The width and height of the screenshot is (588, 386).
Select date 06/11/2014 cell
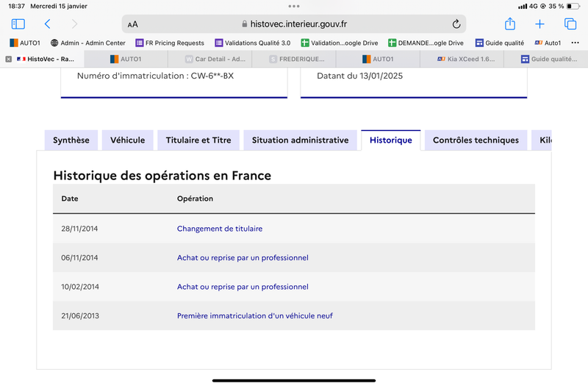(x=79, y=258)
